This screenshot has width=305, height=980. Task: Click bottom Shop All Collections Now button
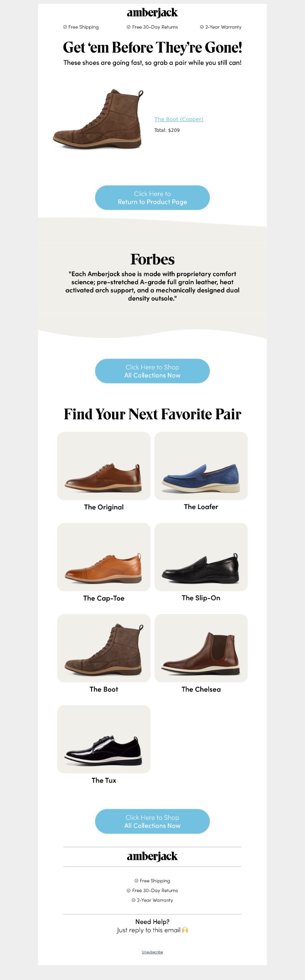tap(152, 821)
